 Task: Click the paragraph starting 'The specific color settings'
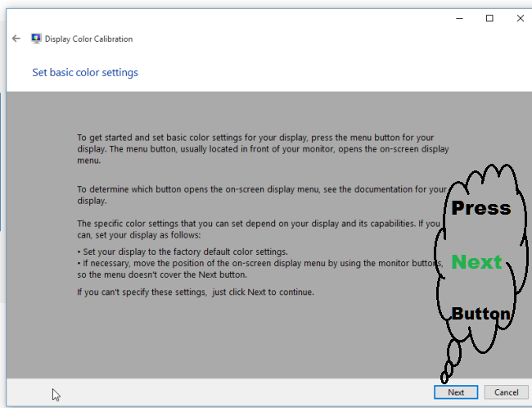click(259, 229)
